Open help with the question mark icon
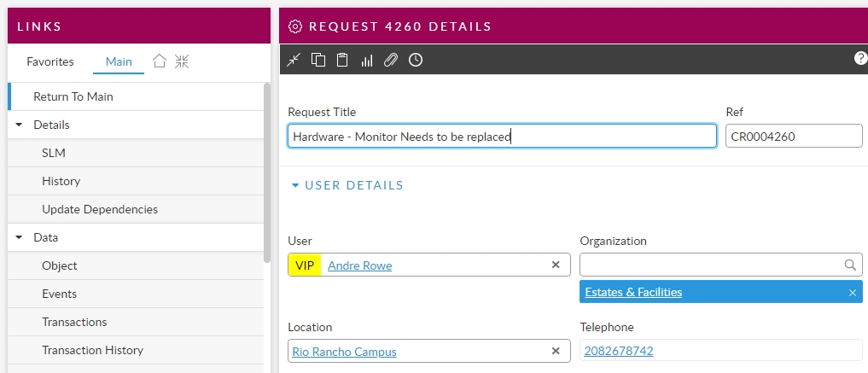 [860, 58]
